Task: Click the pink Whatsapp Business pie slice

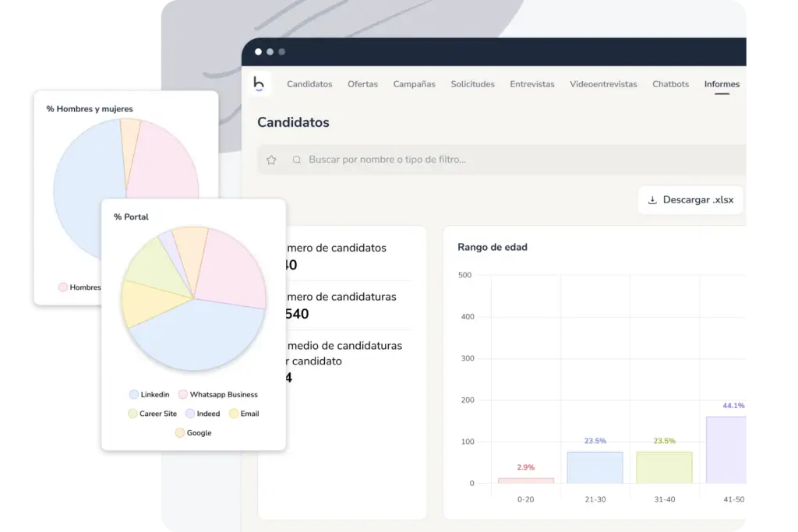Action: coord(231,270)
